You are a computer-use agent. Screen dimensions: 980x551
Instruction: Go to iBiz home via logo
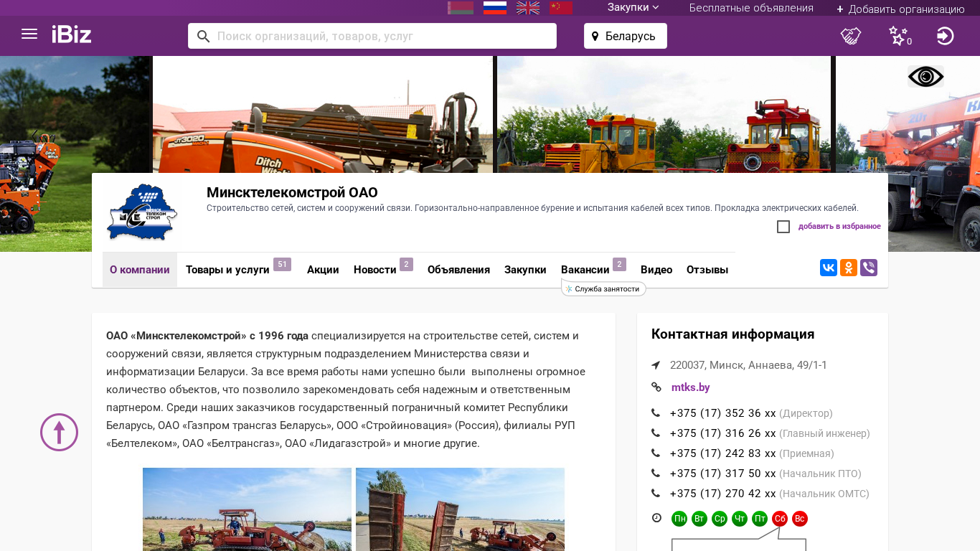coord(72,34)
